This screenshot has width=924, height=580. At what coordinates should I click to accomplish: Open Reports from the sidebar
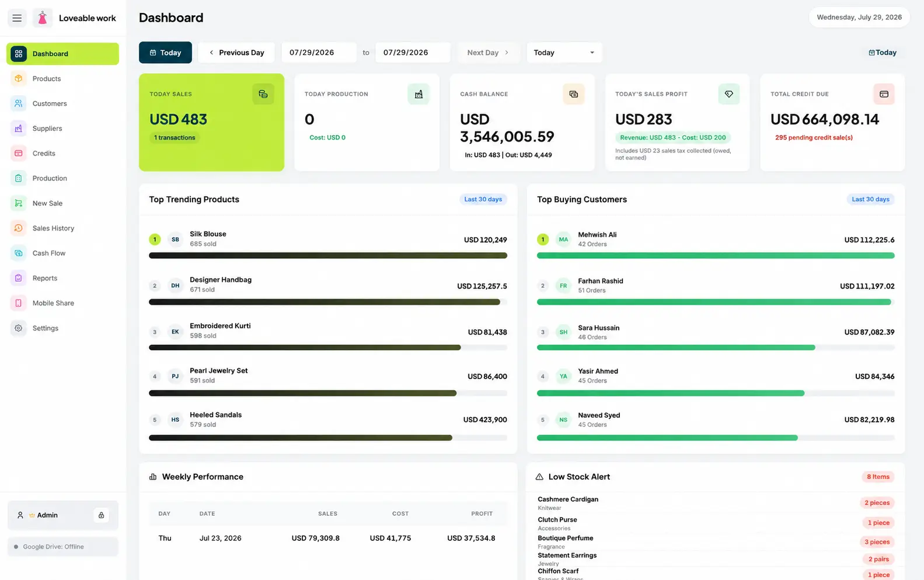point(62,278)
